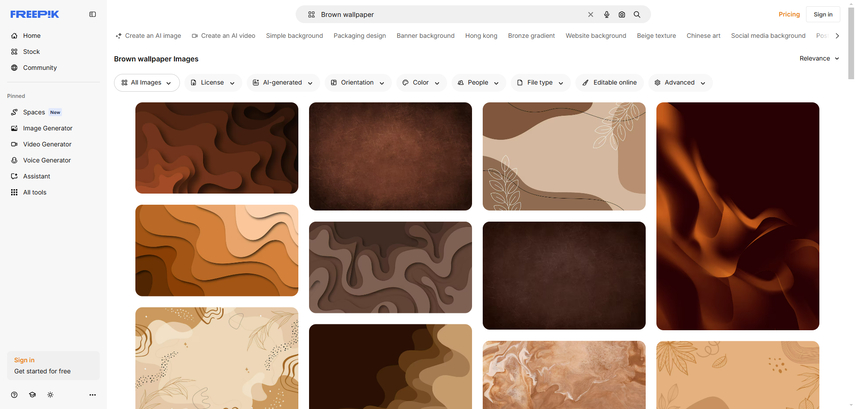Choose Website background tag

[595, 36]
